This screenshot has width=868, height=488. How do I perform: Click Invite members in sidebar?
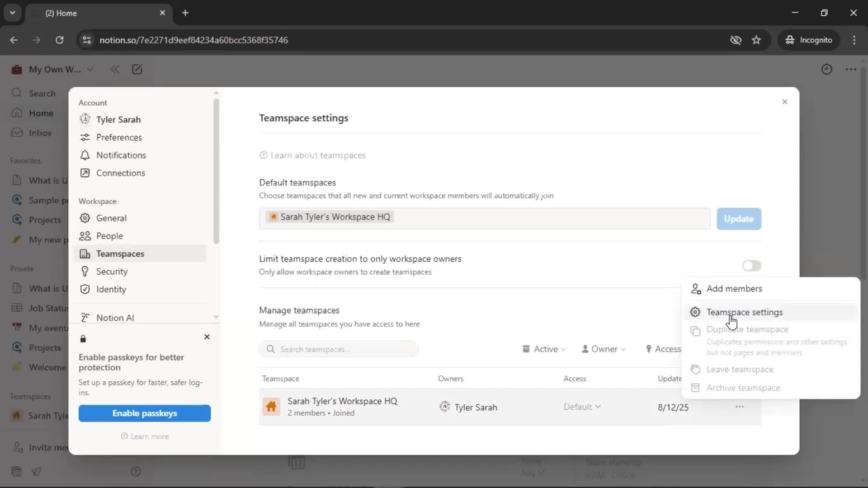coord(40,447)
